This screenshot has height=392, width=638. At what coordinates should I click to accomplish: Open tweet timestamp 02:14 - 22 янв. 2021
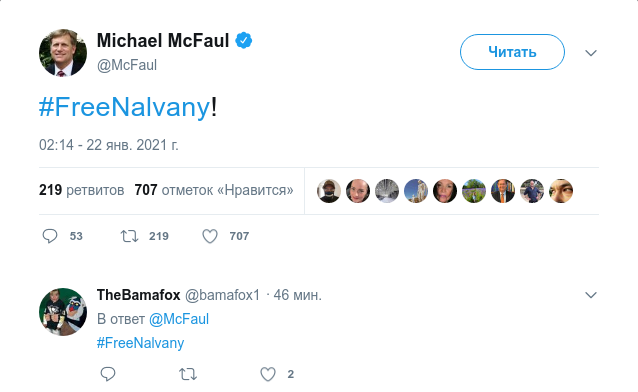tap(109, 145)
